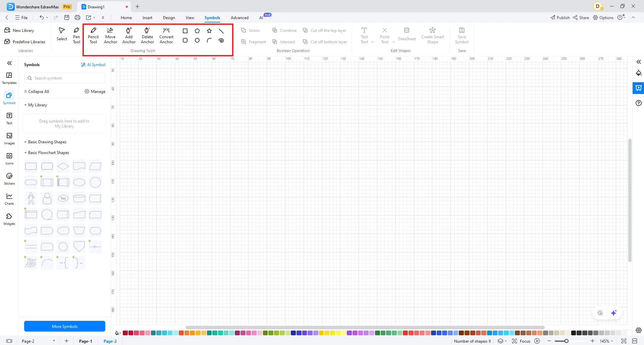Open the Home tab

[x=126, y=18]
